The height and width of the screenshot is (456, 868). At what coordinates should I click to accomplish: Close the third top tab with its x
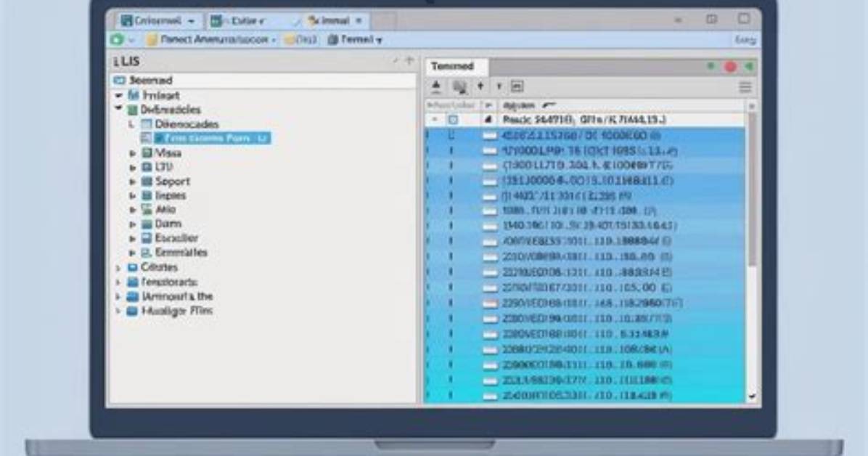[359, 21]
